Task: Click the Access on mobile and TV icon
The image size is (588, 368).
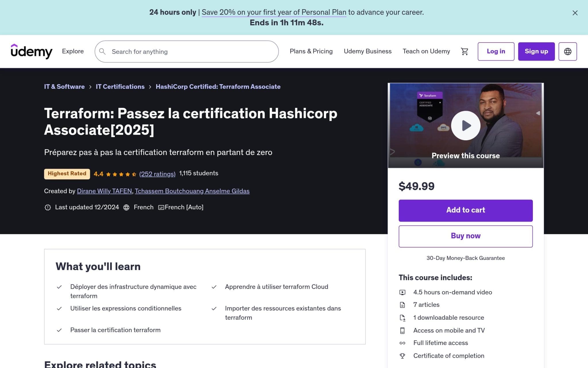Action: pos(403,330)
